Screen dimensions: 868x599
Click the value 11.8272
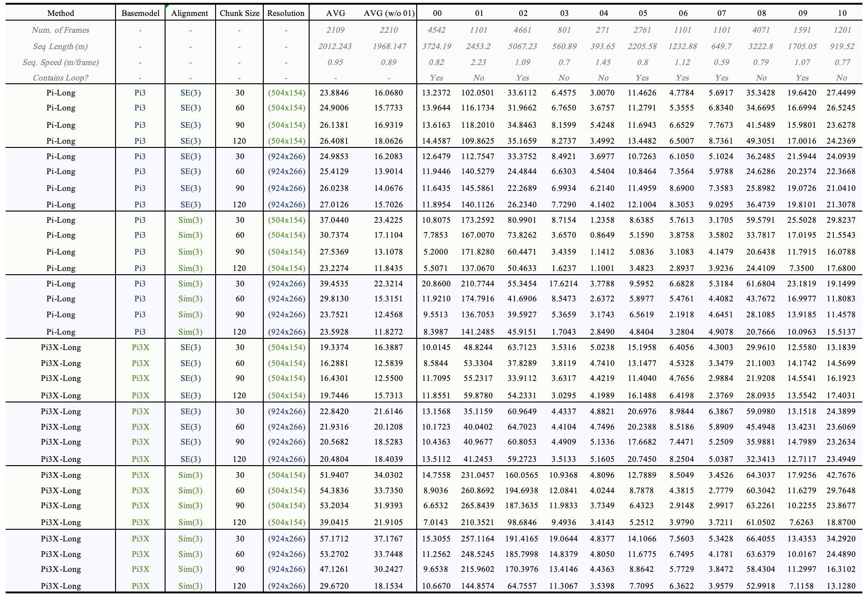pos(389,332)
